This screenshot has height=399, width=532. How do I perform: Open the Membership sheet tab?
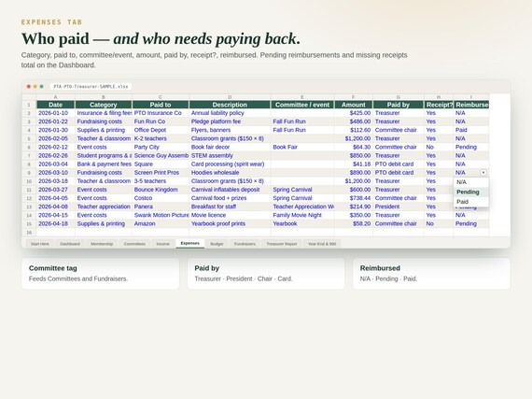click(x=102, y=244)
